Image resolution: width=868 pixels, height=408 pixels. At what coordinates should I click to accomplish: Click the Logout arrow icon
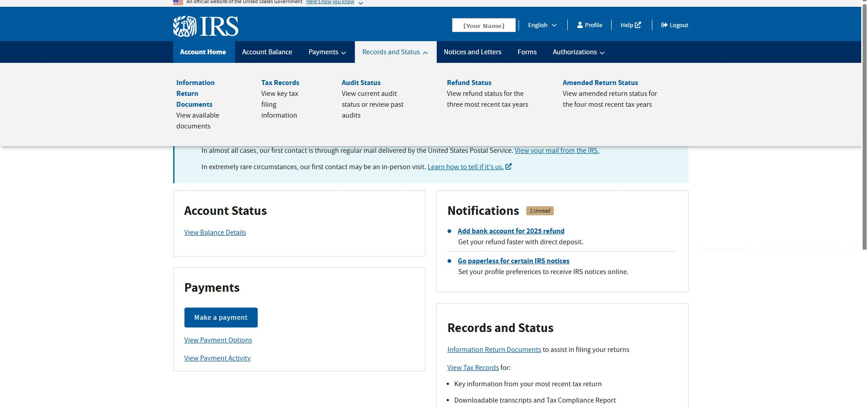click(x=664, y=25)
